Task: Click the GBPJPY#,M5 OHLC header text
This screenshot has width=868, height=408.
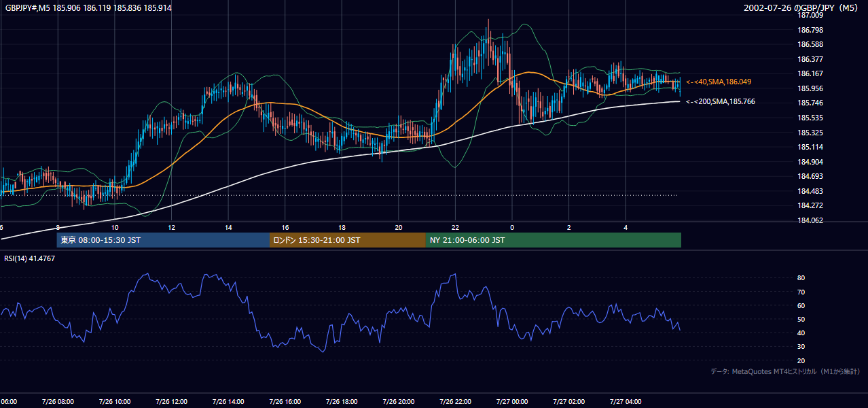Action: [87, 7]
